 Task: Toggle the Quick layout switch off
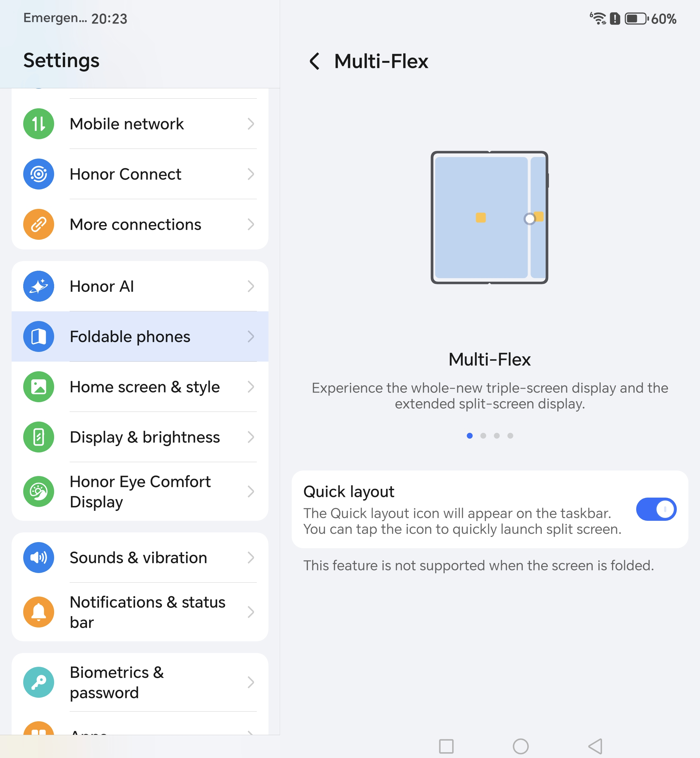656,509
